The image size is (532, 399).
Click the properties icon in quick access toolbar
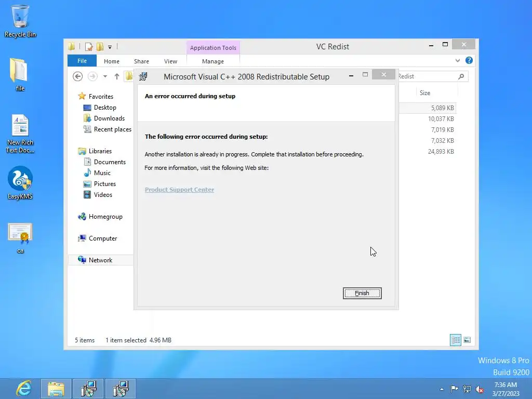(89, 46)
